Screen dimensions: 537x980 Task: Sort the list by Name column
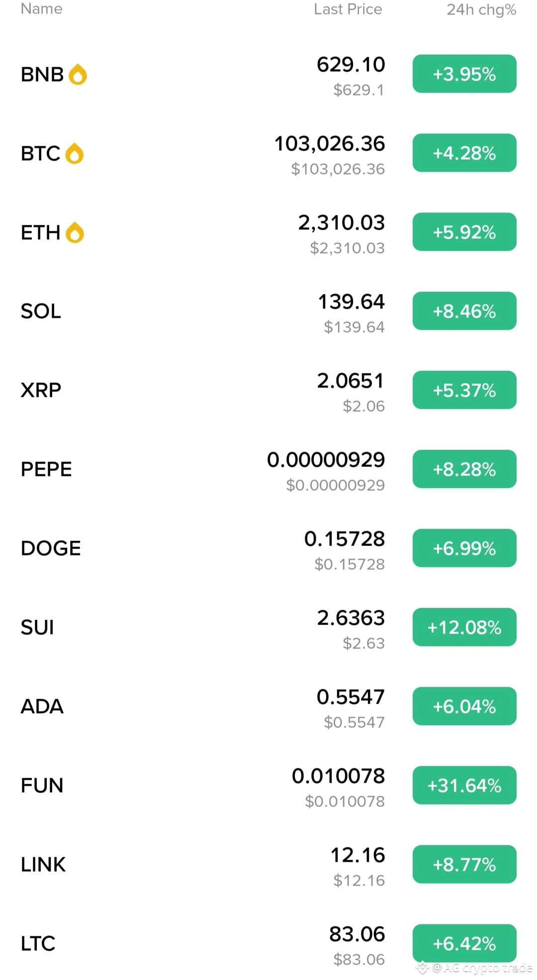[42, 9]
